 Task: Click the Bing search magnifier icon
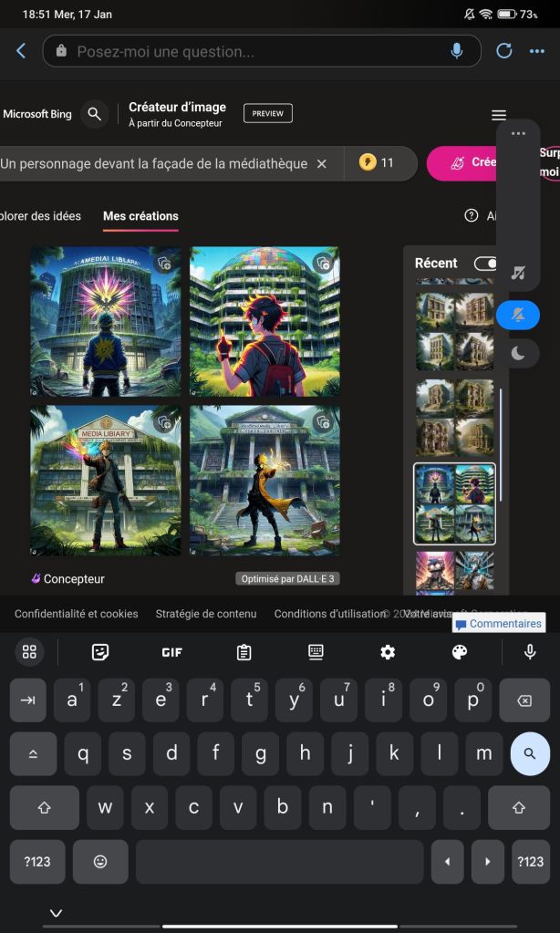pos(93,114)
